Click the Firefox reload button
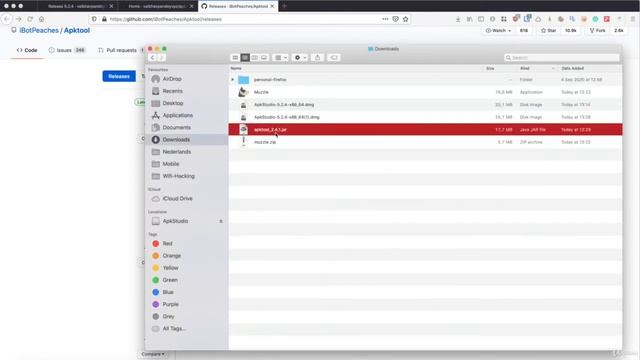640x360 pixels. tap(30, 19)
